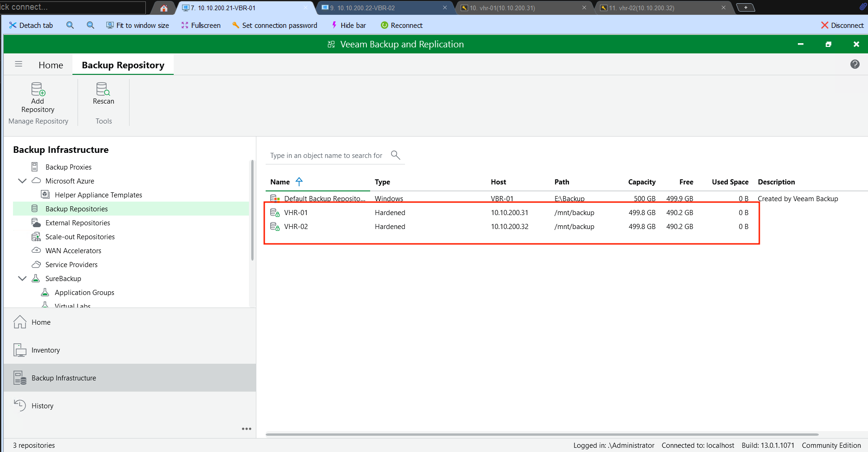Close the 10.10.200.22-VBR-02 session tab
Screen dimensions: 868x452
(x=444, y=8)
